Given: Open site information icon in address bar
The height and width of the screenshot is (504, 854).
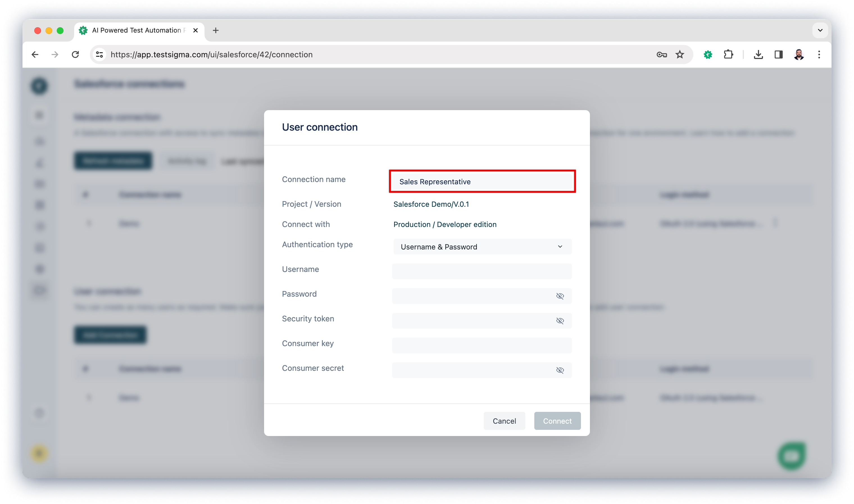Looking at the screenshot, I should (x=99, y=54).
